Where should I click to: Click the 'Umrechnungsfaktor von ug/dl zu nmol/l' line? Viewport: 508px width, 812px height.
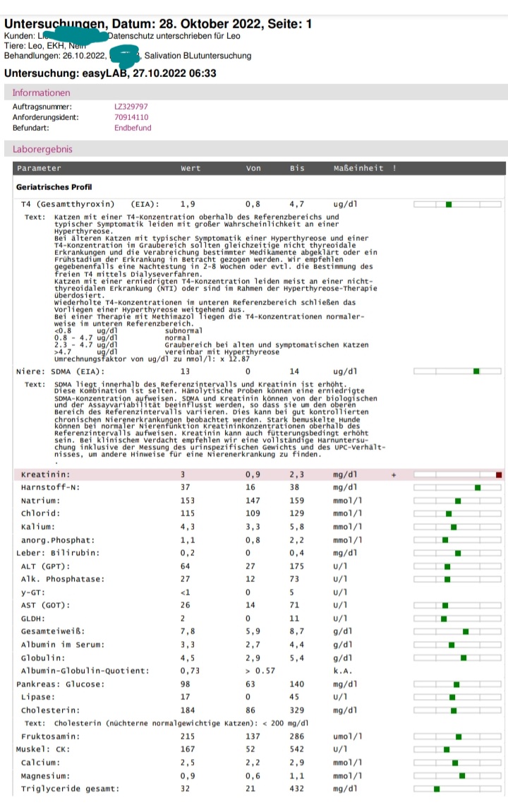[x=152, y=359]
